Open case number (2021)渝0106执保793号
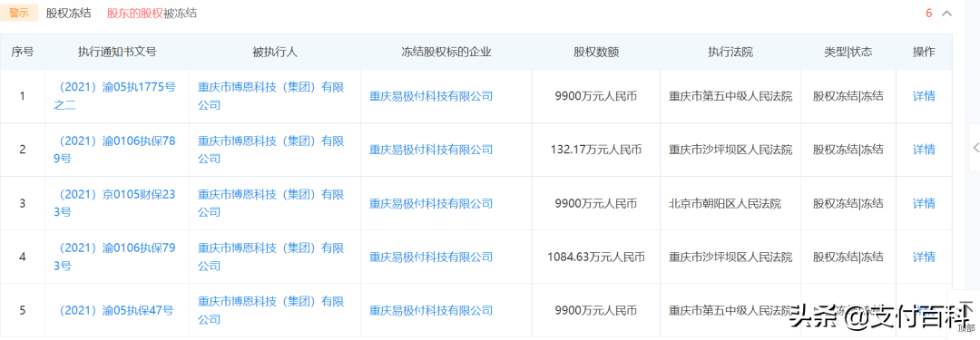980x340 pixels. [x=114, y=257]
